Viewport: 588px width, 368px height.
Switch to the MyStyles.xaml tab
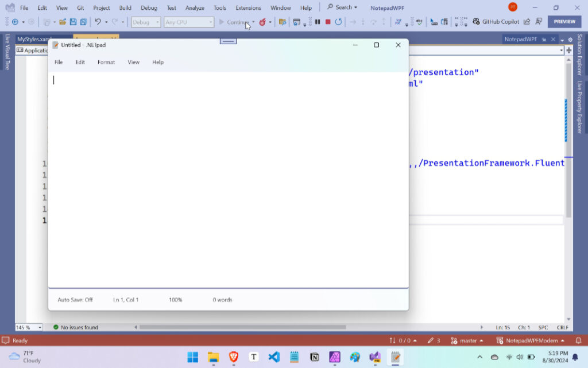coord(34,39)
